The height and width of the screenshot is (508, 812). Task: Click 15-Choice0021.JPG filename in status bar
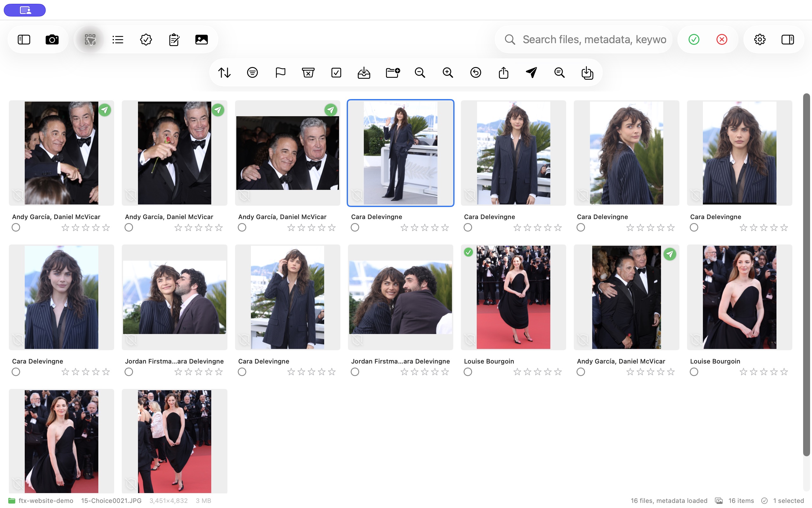111,501
